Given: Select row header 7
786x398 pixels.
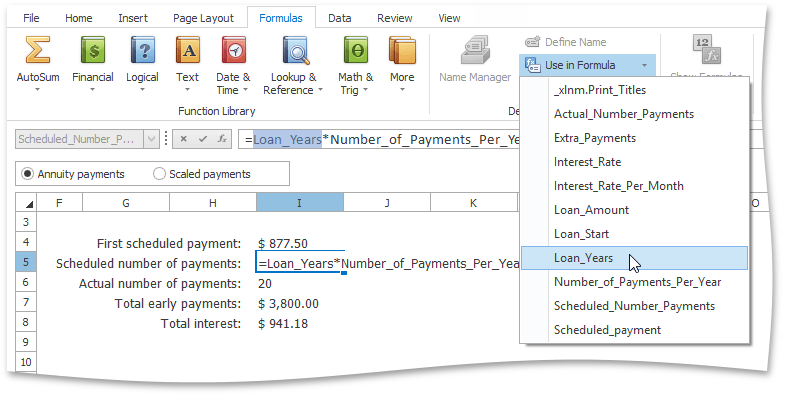Looking at the screenshot, I should pos(26,302).
